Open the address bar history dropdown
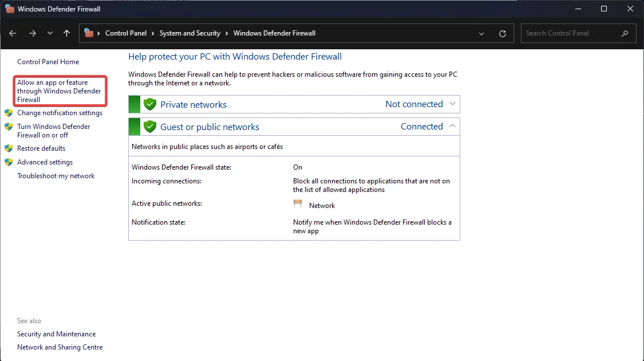This screenshot has height=361, width=644. pos(481,34)
